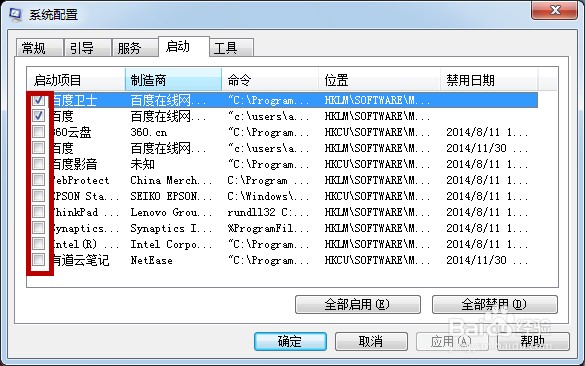The image size is (585, 366).
Task: Check the Intel(R) startup item checkbox
Action: point(38,244)
